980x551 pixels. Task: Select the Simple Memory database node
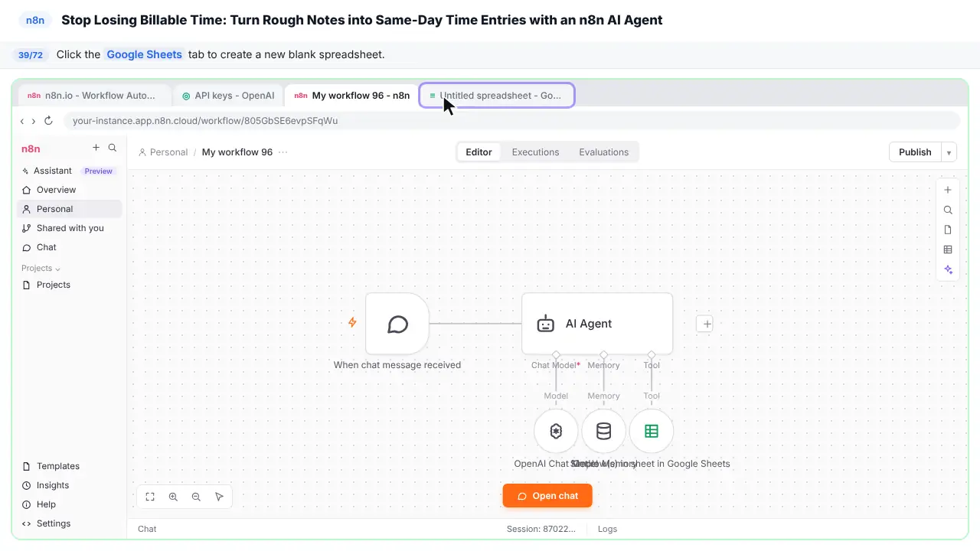pyautogui.click(x=603, y=431)
